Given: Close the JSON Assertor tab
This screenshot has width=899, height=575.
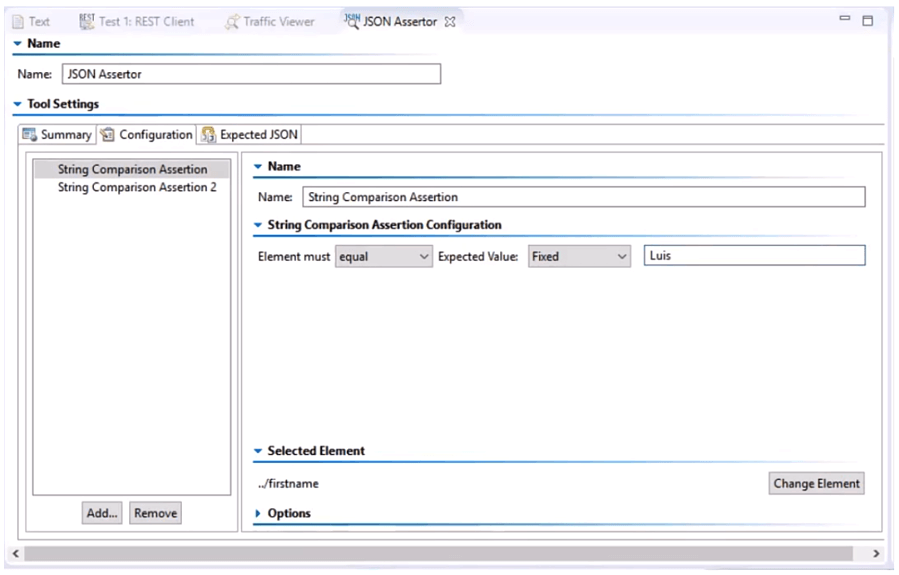Looking at the screenshot, I should (450, 22).
